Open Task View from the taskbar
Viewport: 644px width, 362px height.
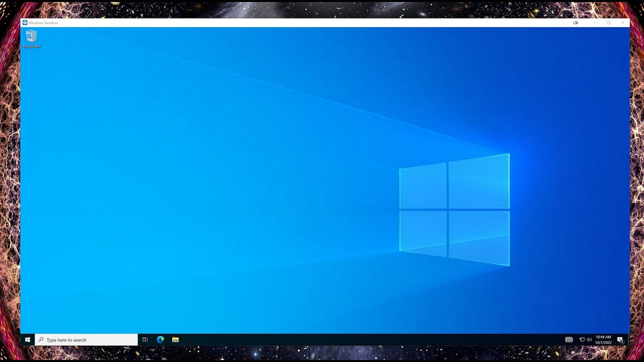click(x=145, y=340)
